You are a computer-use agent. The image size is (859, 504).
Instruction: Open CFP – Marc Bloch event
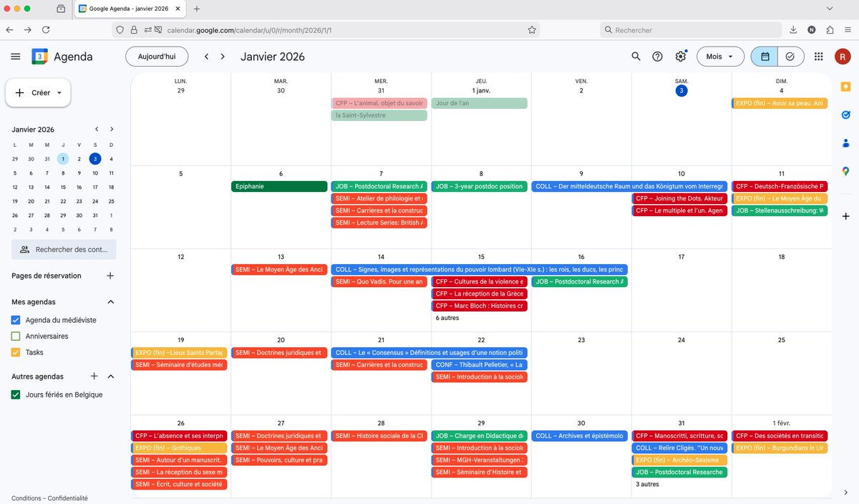click(480, 306)
